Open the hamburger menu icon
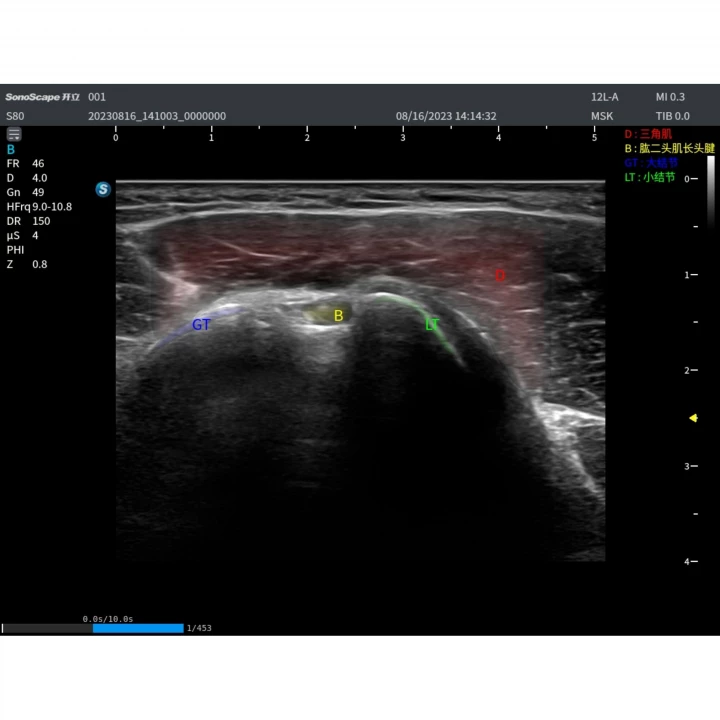 point(14,134)
